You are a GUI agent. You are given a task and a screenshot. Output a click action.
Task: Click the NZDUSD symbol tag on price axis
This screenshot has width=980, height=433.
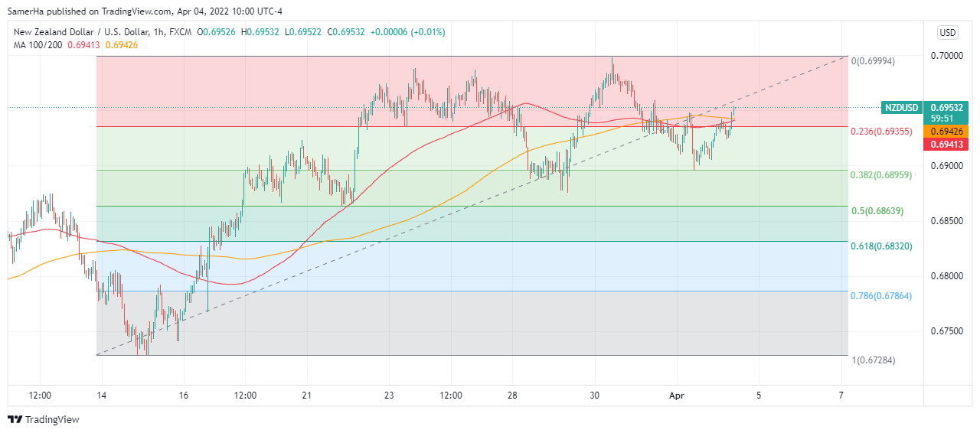[x=900, y=108]
